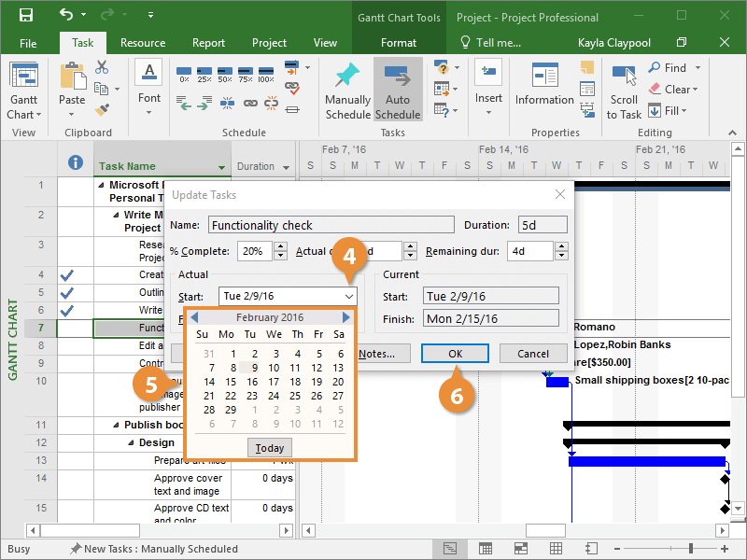747x560 pixels.
Task: Click the Today button in calendar
Action: tap(270, 448)
